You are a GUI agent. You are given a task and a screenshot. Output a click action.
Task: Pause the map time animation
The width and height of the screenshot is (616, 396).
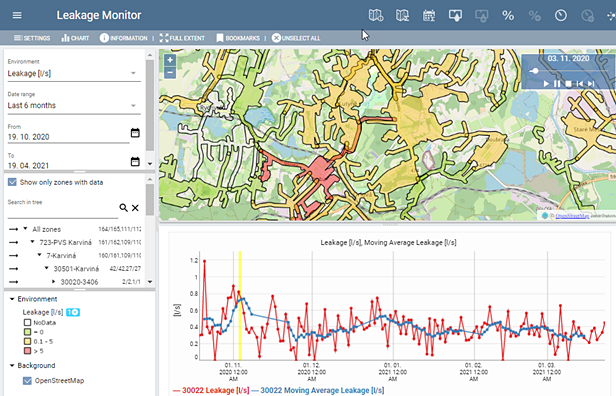(x=557, y=84)
